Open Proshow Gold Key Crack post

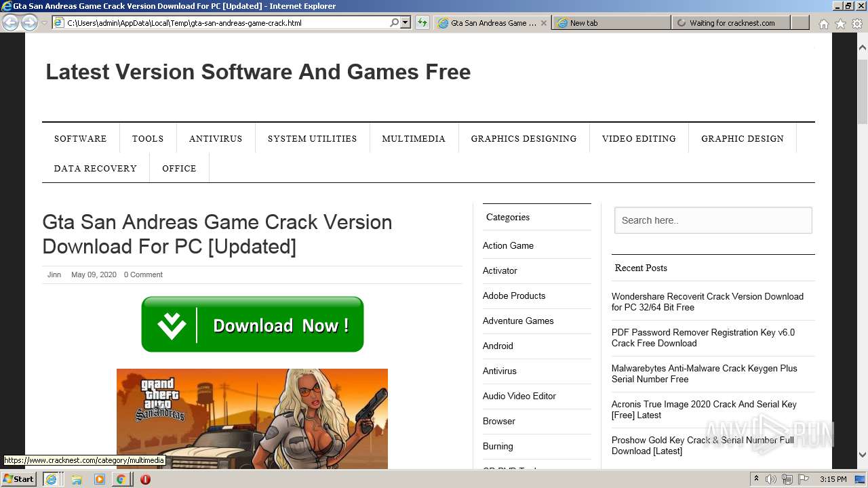point(703,445)
